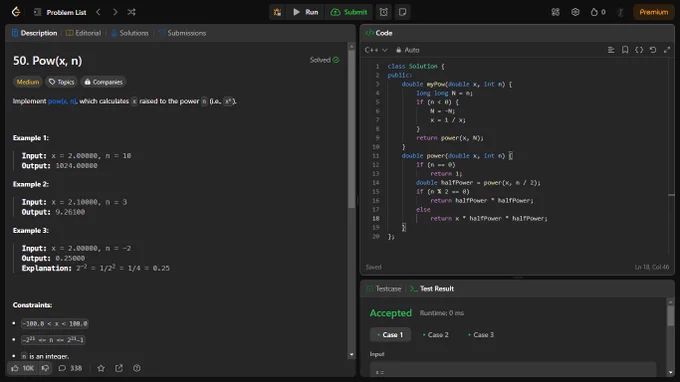Open the comments 338 icon
The width and height of the screenshot is (680, 382).
[70, 368]
